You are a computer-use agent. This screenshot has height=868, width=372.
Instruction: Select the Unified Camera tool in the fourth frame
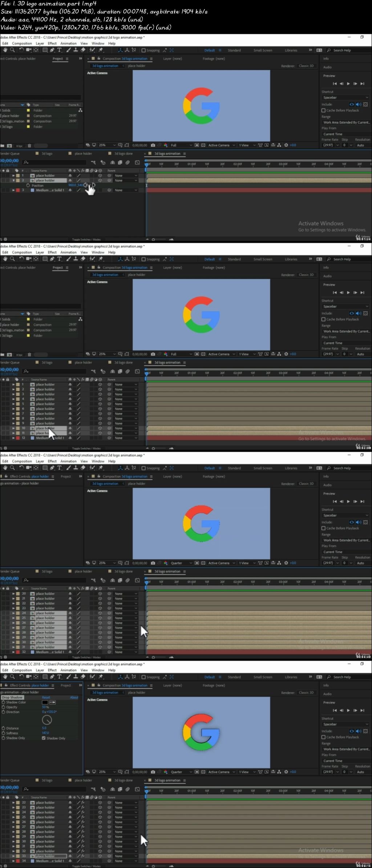[x=29, y=677]
